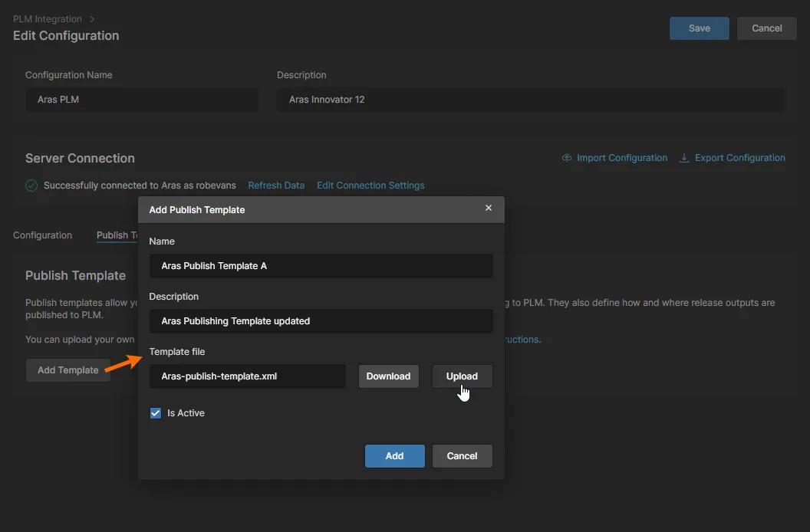
Task: Click the Edit Configuration page title
Action: pos(66,35)
